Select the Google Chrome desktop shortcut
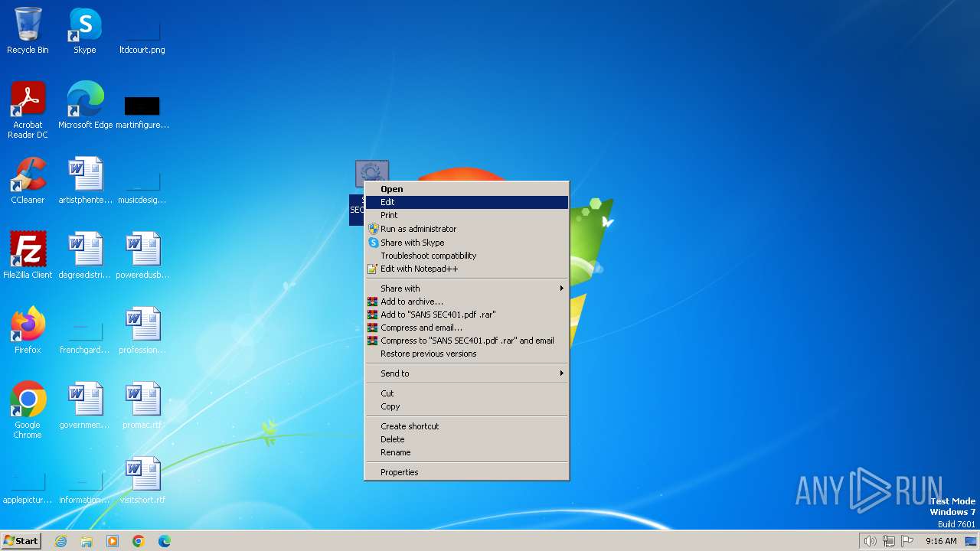This screenshot has height=551, width=980. (28, 409)
